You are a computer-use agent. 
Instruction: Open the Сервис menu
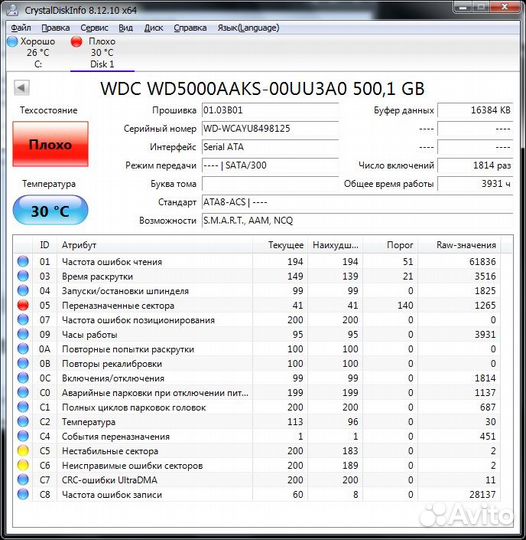point(94,28)
